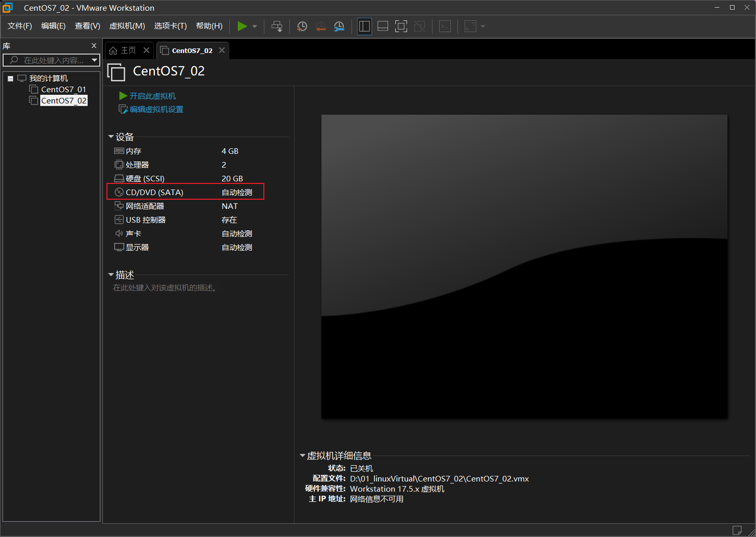Collapse the 我的计算机 tree node
Screen dimensions: 756x537
click(10, 78)
